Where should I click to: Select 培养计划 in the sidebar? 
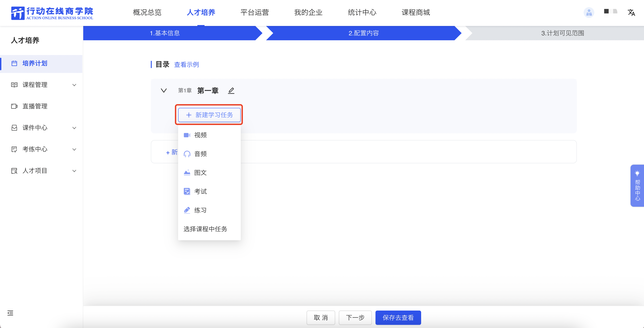[x=41, y=64]
